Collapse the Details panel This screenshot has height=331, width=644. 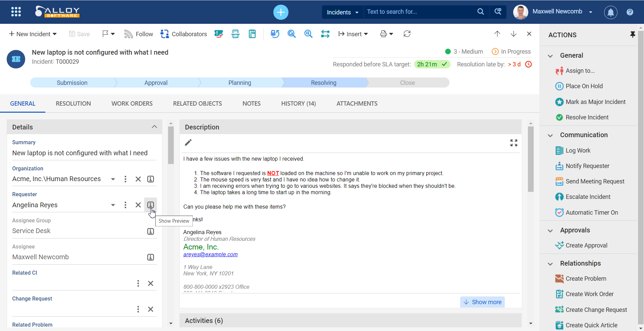coord(154,127)
